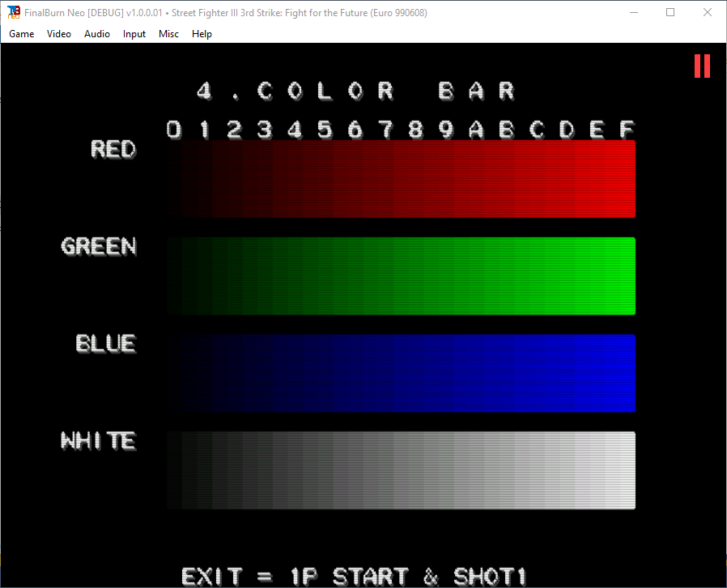Click the GREEN label
The height and width of the screenshot is (588, 727).
pos(99,246)
